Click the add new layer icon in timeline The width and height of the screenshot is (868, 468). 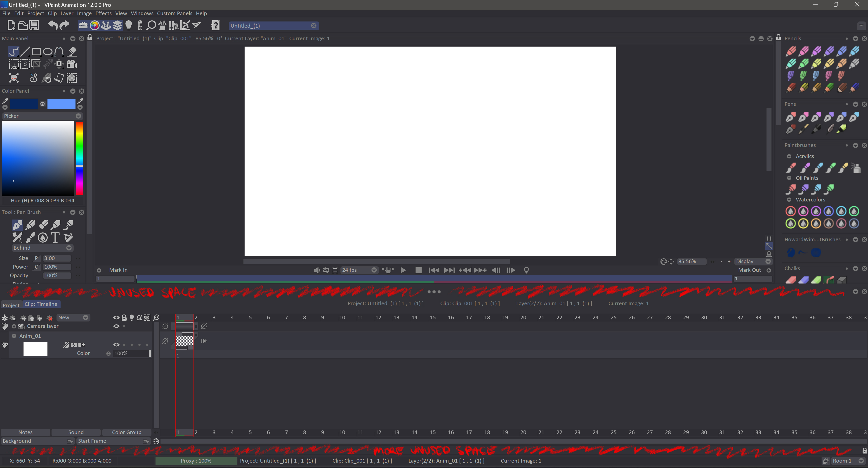23,318
